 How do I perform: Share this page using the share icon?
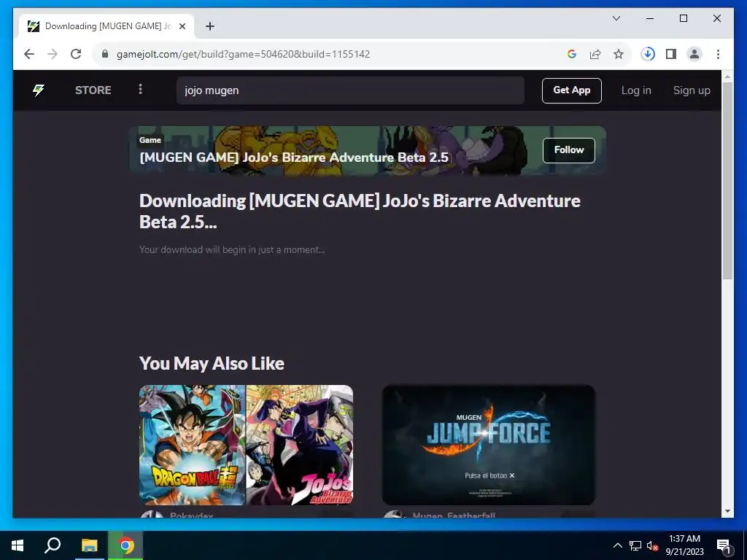click(x=595, y=54)
